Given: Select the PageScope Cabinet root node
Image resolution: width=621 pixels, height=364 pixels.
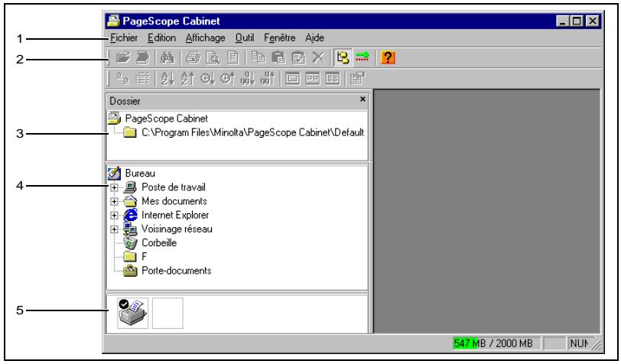Looking at the screenshot, I should [167, 119].
